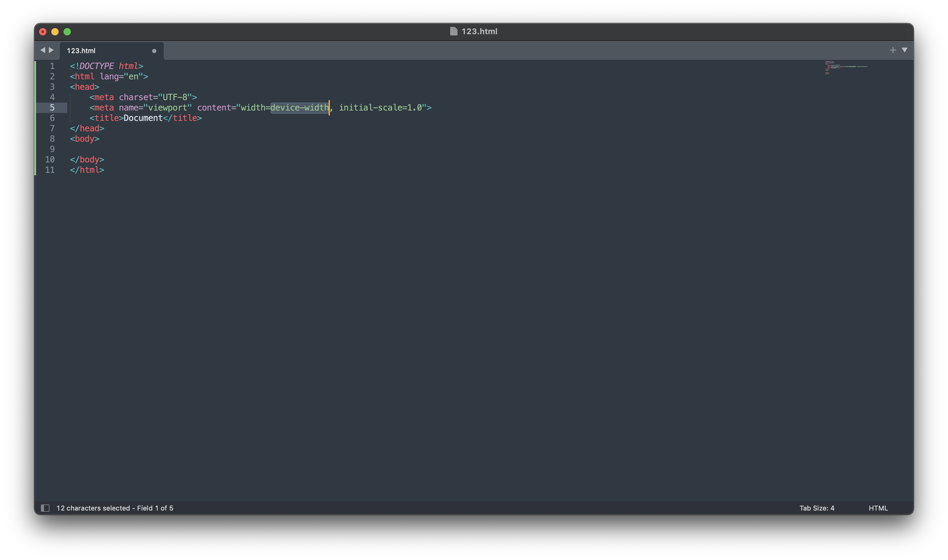
Task: Click the closing head tag
Action: click(87, 128)
